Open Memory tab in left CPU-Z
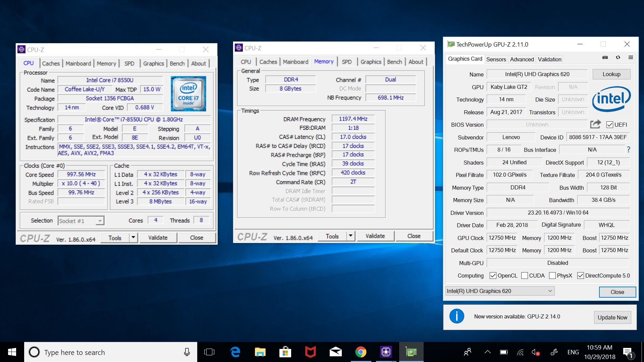 coord(106,63)
